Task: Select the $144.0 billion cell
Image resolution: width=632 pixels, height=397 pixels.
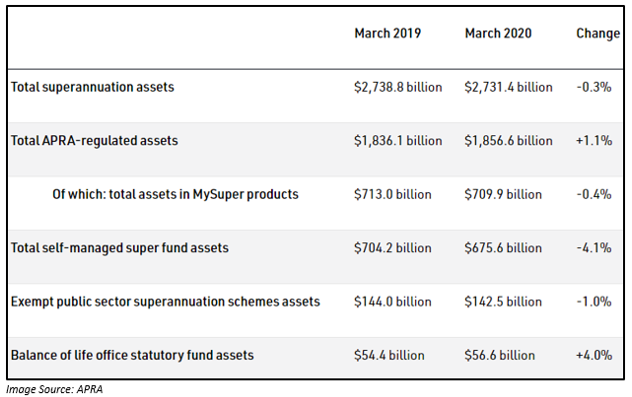Action: (x=393, y=301)
